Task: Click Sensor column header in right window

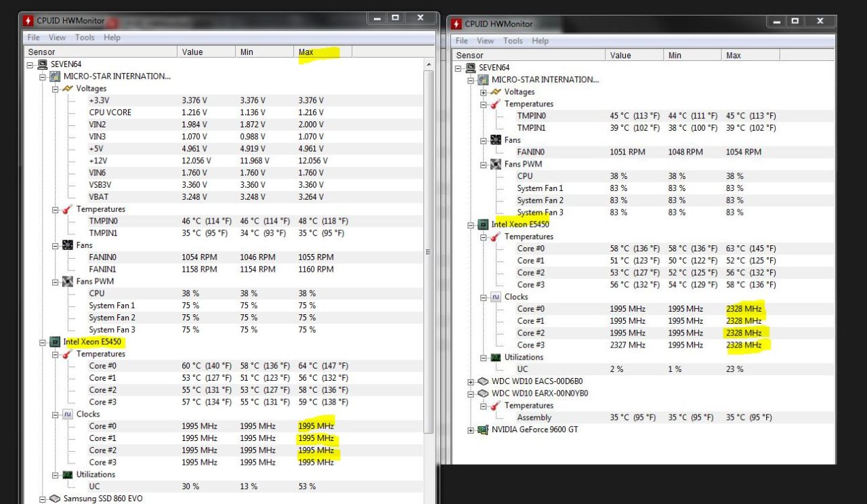Action: [x=528, y=56]
